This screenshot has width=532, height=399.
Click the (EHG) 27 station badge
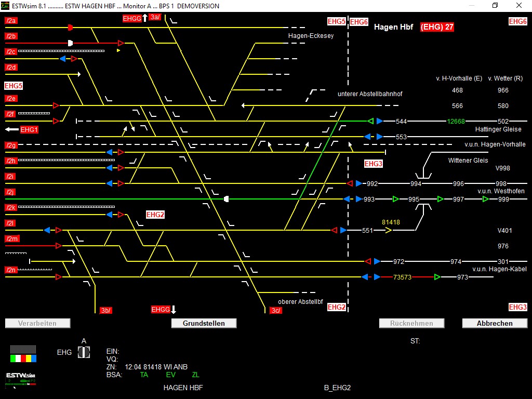click(x=437, y=27)
